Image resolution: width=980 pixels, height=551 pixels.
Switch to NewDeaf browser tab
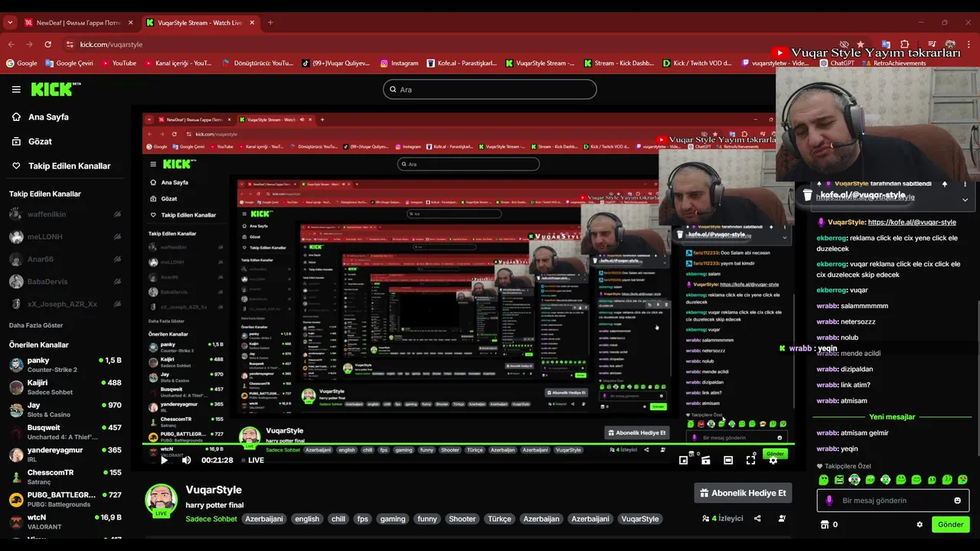(77, 23)
